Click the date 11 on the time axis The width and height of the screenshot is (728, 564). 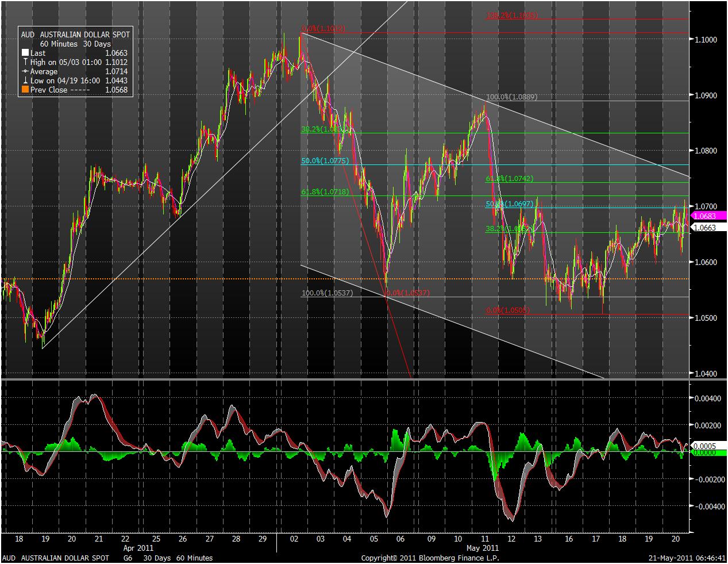click(485, 539)
